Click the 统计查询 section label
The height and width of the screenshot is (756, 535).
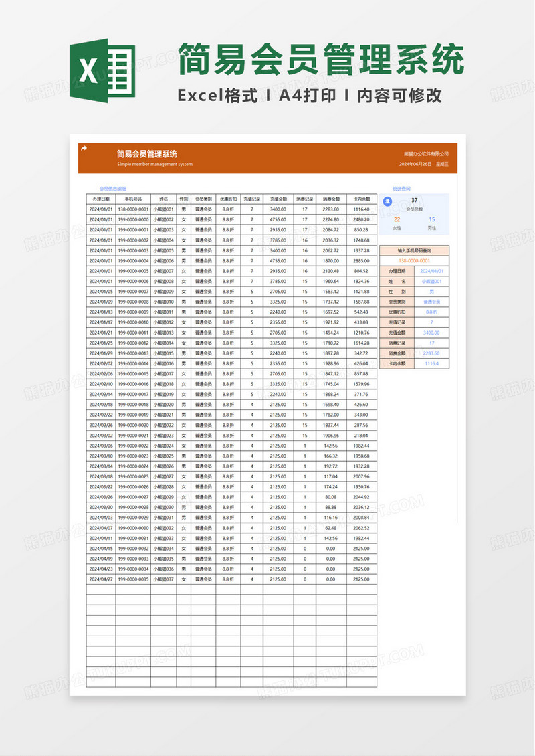point(401,189)
